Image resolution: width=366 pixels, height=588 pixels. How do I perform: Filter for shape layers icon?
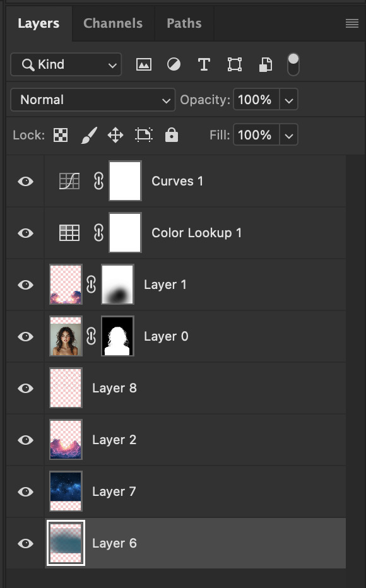point(235,64)
